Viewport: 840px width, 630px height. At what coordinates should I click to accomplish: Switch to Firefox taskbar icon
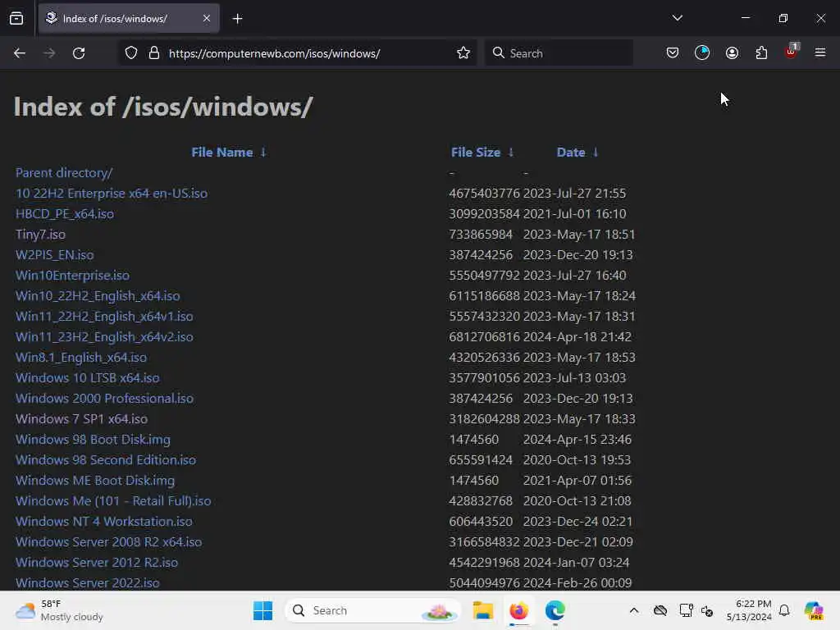pos(518,610)
